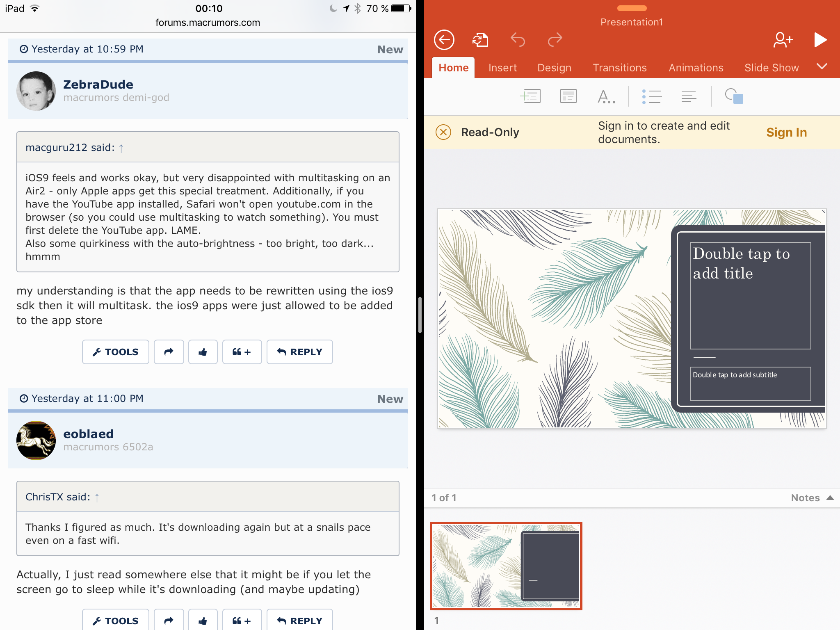
Task: Share eoblaed's post
Action: point(169,620)
